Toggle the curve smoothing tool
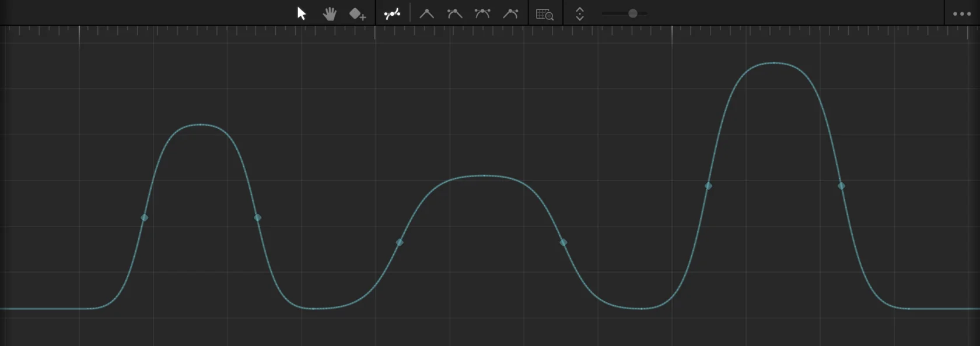 pos(392,13)
